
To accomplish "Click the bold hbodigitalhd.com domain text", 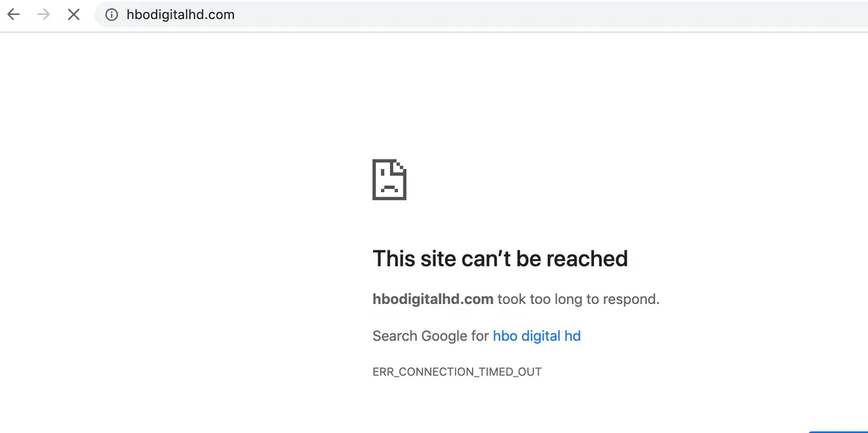I will pyautogui.click(x=433, y=299).
